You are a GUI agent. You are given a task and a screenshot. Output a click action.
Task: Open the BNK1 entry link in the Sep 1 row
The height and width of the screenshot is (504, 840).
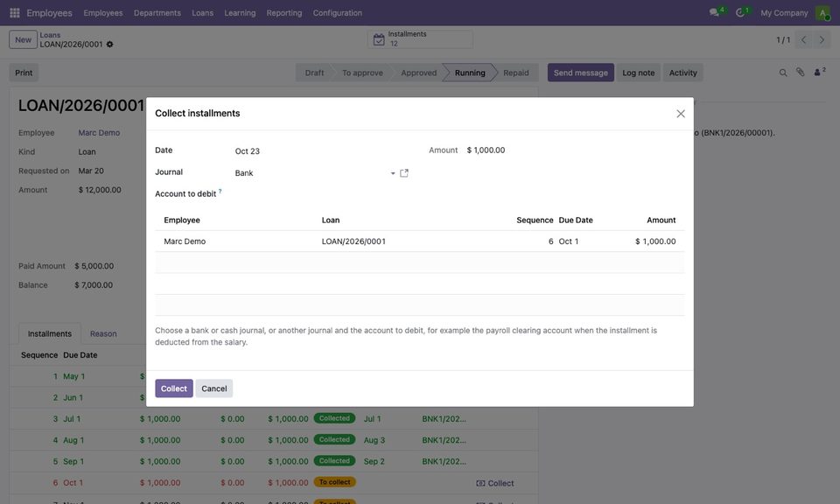[444, 462]
